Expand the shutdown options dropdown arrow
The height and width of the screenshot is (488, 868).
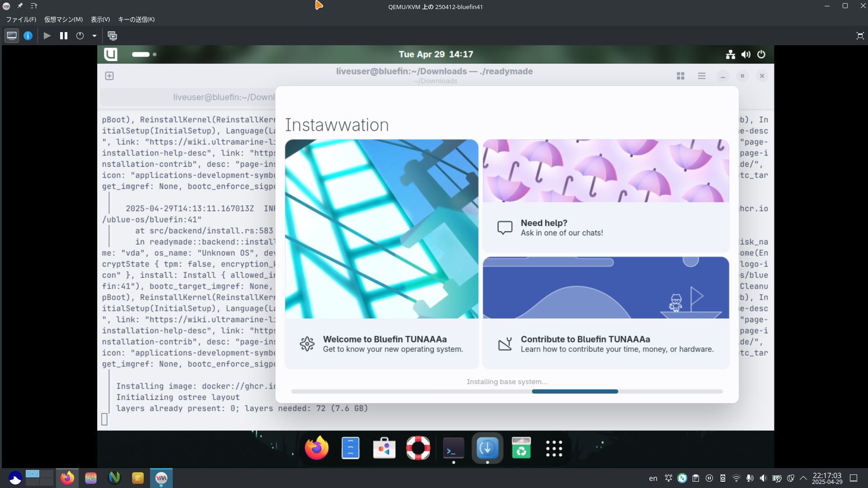[94, 36]
